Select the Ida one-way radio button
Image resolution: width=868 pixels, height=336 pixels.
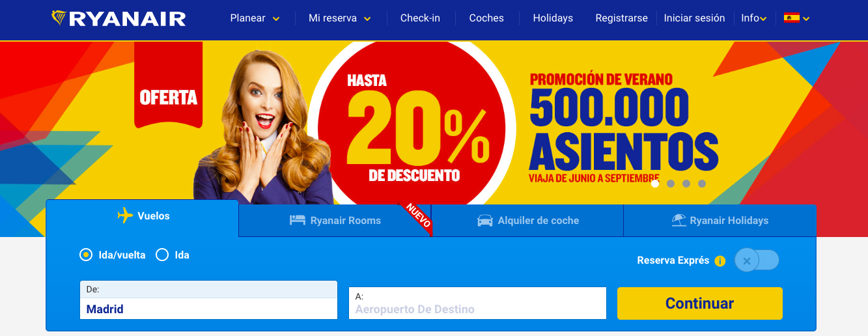(162, 255)
